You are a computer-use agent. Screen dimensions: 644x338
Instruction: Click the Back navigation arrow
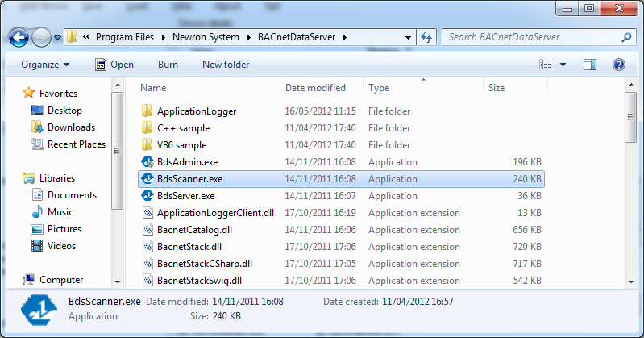tap(20, 37)
